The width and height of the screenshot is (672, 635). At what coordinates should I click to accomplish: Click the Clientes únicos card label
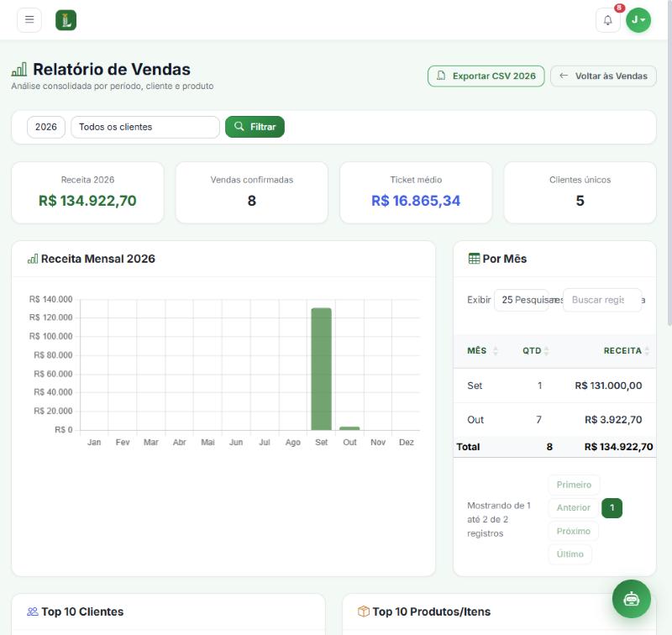tap(580, 180)
